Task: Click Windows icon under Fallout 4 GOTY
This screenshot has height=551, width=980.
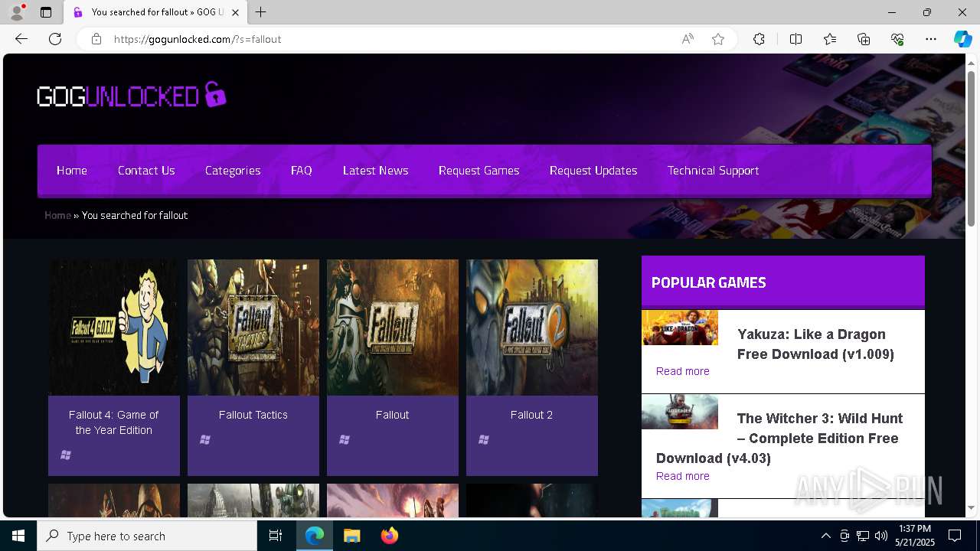Action: pos(66,455)
